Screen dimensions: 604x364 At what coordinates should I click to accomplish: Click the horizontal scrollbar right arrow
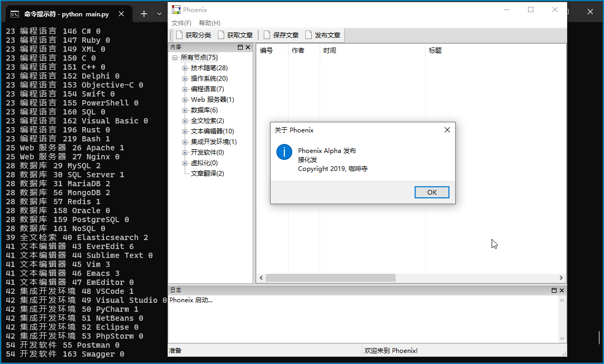(x=561, y=278)
